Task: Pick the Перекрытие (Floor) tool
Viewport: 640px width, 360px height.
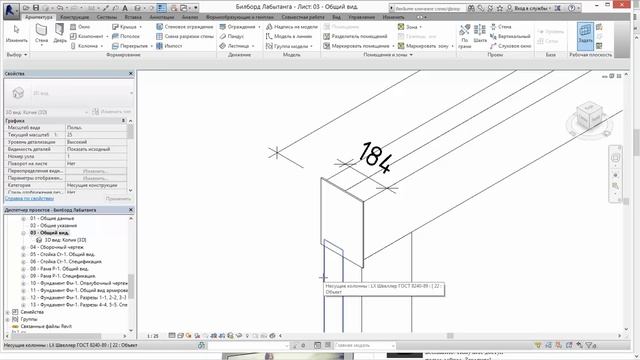Action: (130, 46)
